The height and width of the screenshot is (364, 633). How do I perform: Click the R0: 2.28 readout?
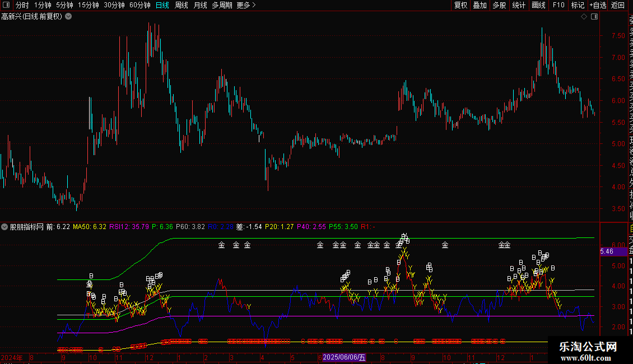(x=220, y=227)
